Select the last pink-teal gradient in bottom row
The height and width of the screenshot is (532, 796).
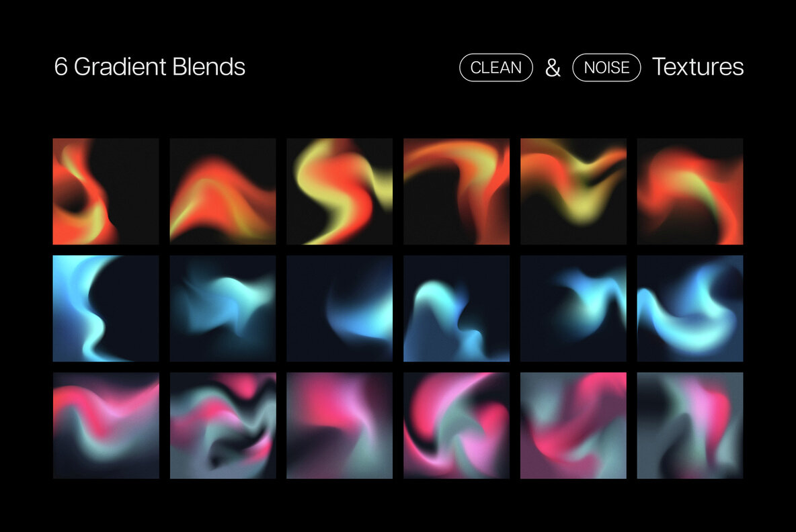(691, 425)
